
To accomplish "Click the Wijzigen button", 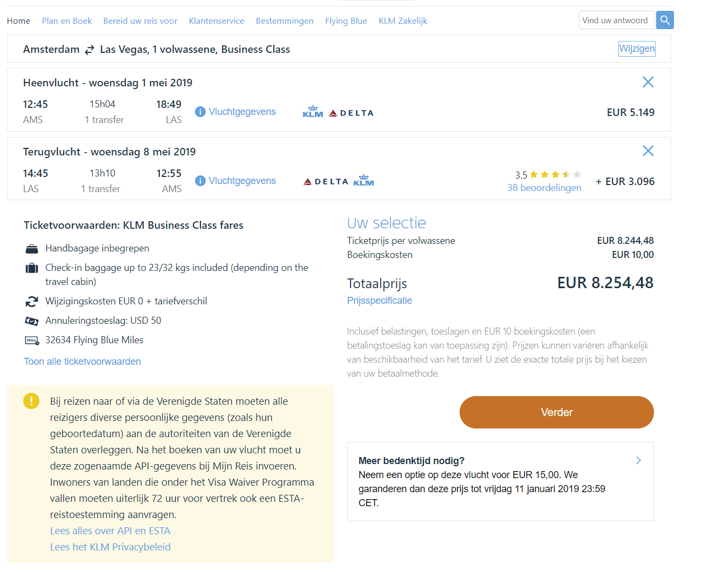I will (x=637, y=49).
